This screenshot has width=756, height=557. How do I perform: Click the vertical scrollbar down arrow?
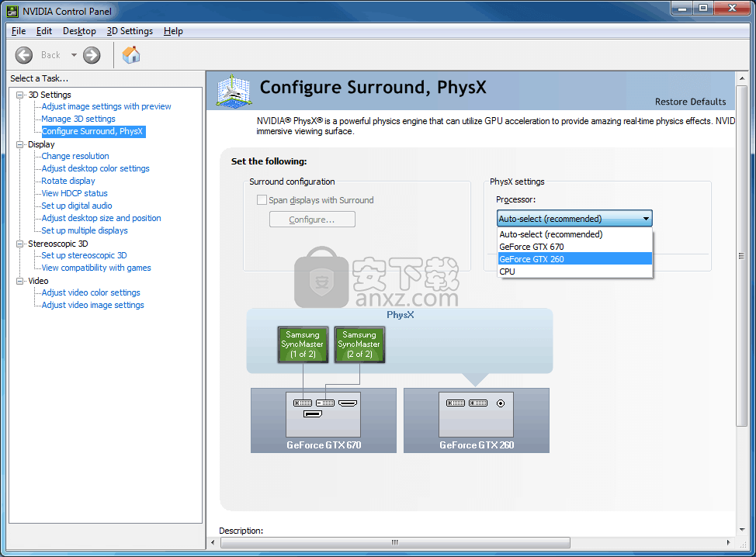click(x=742, y=530)
